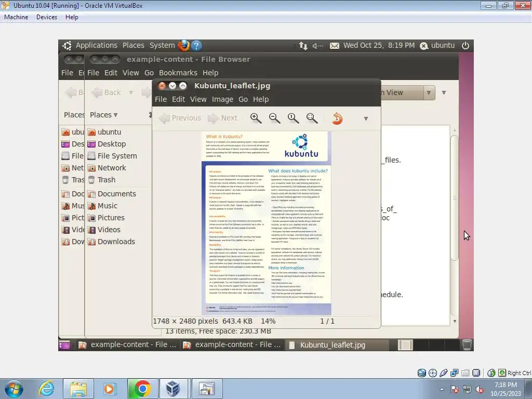This screenshot has height=399, width=532.
Task: Open the File menu in Kubuntu_leaflet.jpg viewer
Action: 161,99
